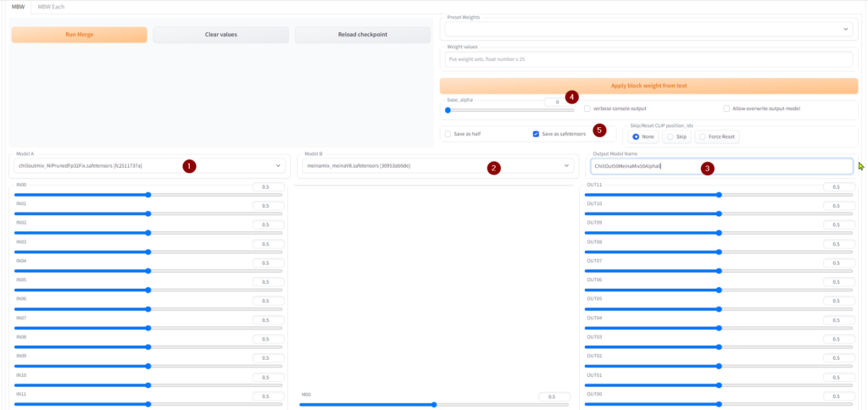This screenshot has height=410, width=868.
Task: Select the MBW tab
Action: click(16, 6)
